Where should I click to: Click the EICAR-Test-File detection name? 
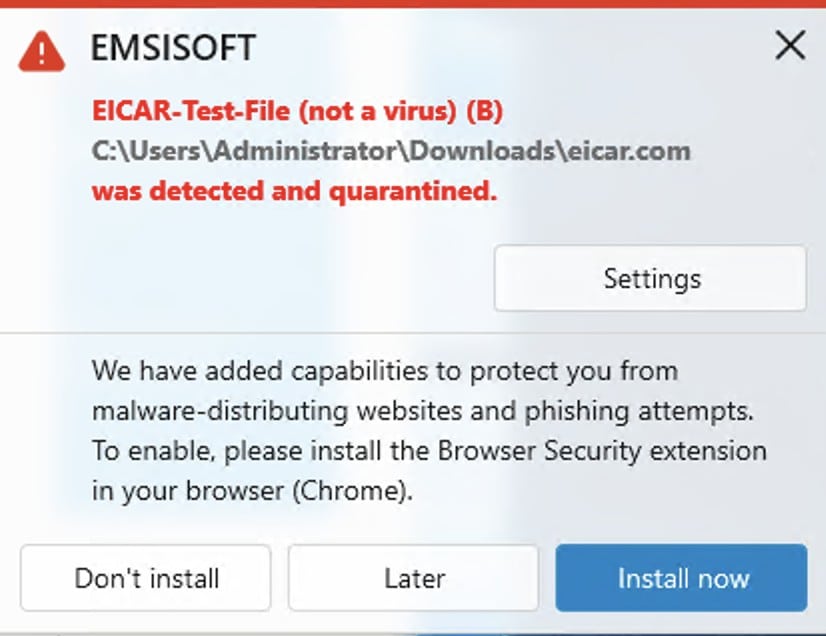click(x=191, y=111)
